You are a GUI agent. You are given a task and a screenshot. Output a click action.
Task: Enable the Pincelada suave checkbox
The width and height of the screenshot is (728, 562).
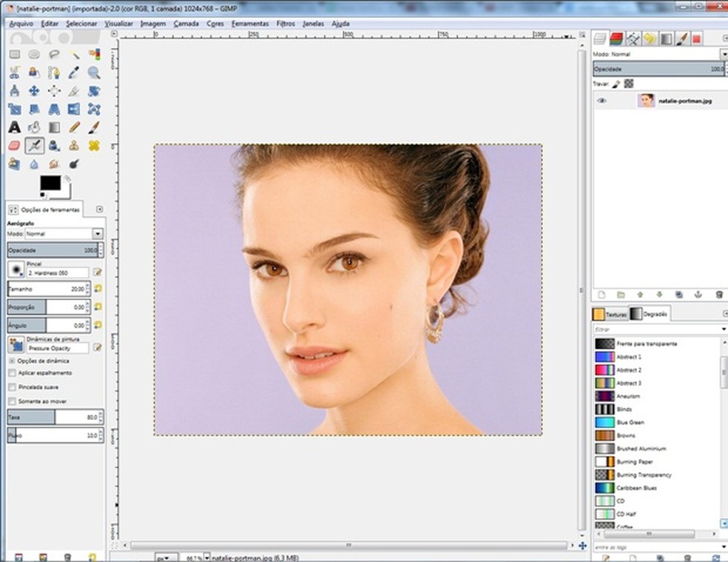[x=12, y=387]
